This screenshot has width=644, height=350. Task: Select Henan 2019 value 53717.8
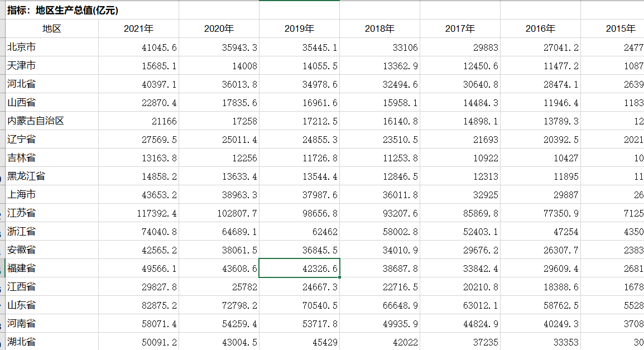[x=300, y=324]
